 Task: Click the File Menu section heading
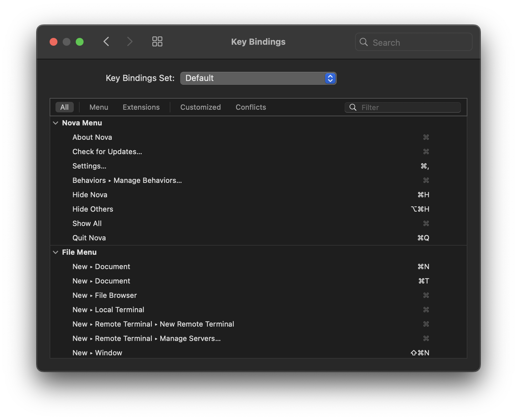tap(79, 252)
